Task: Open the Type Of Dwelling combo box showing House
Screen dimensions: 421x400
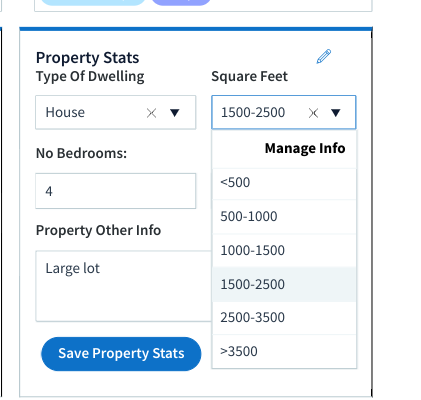Action: click(x=116, y=112)
